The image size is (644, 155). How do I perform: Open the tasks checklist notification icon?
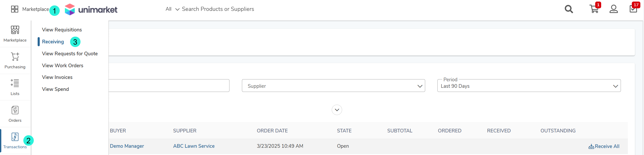(633, 9)
